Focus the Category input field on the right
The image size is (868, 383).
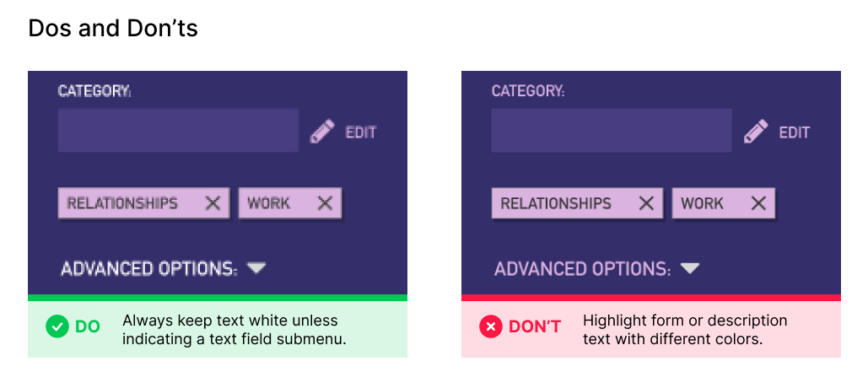tap(612, 131)
